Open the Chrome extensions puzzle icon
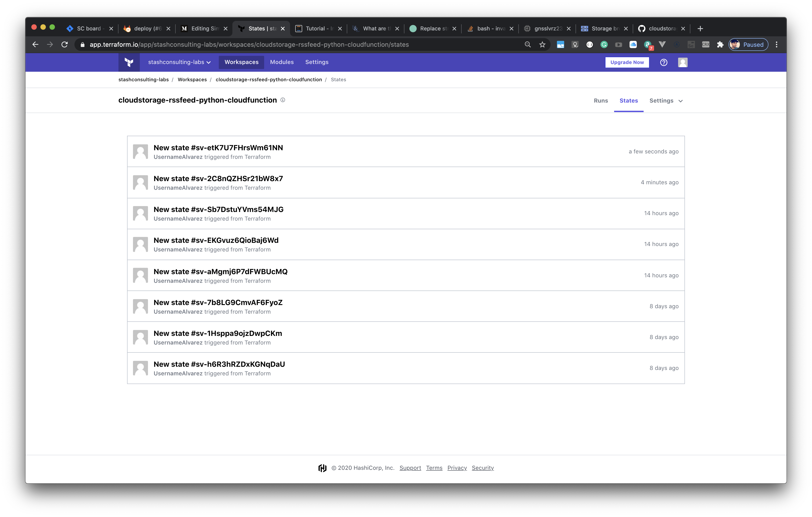The image size is (812, 517). pyautogui.click(x=720, y=44)
